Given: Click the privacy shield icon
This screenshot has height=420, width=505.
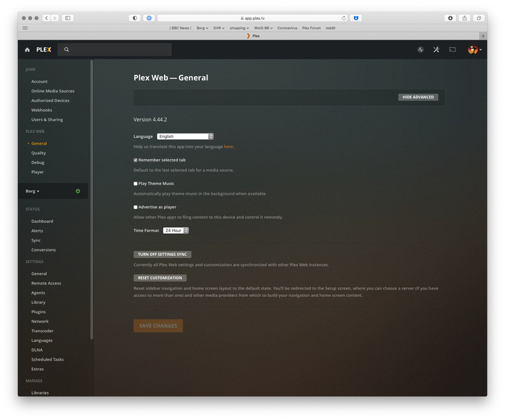Looking at the screenshot, I should tap(135, 18).
